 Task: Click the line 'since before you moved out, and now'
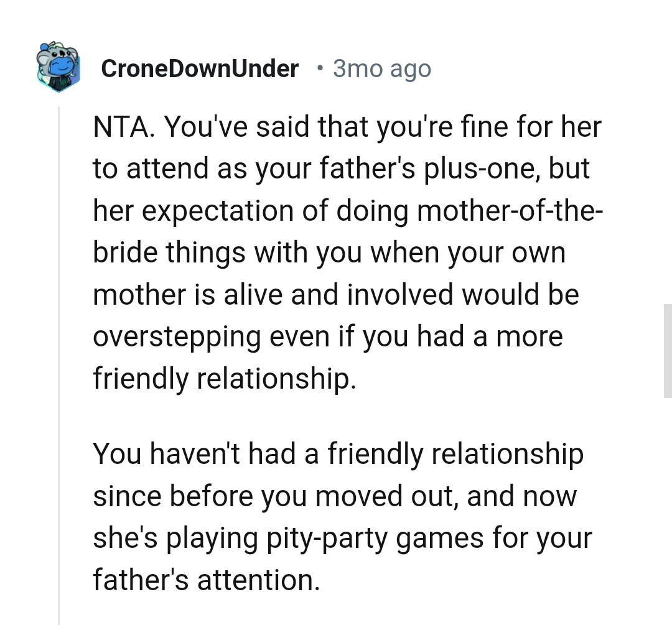335,496
